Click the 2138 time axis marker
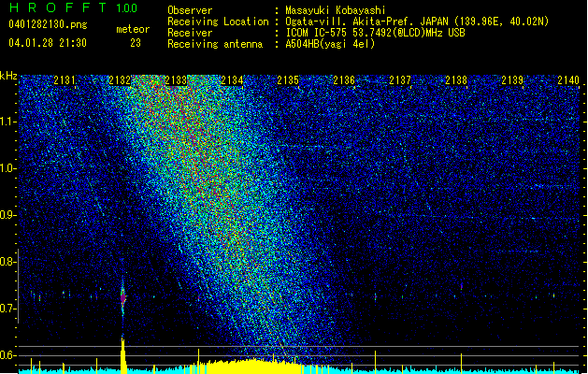Viewport: 588px width, 374px height. click(456, 79)
